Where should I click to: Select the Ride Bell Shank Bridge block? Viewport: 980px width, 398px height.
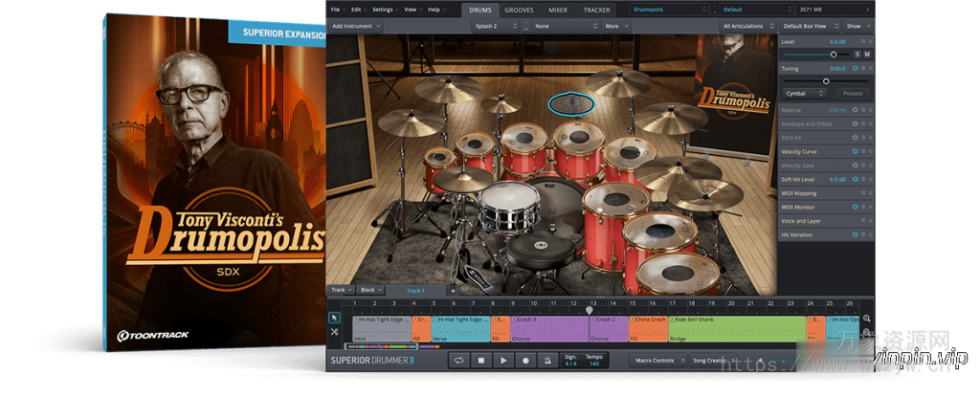737,329
